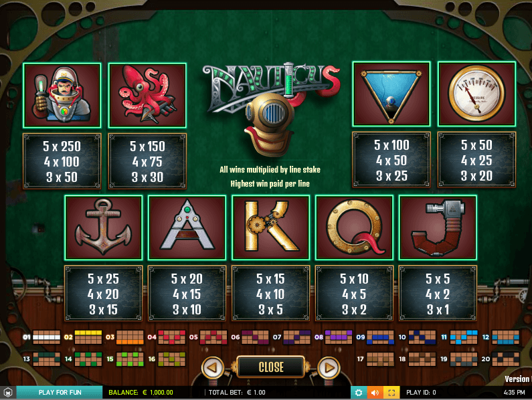
Task: Click payline 11 light blue pattern
Action: tap(464, 337)
